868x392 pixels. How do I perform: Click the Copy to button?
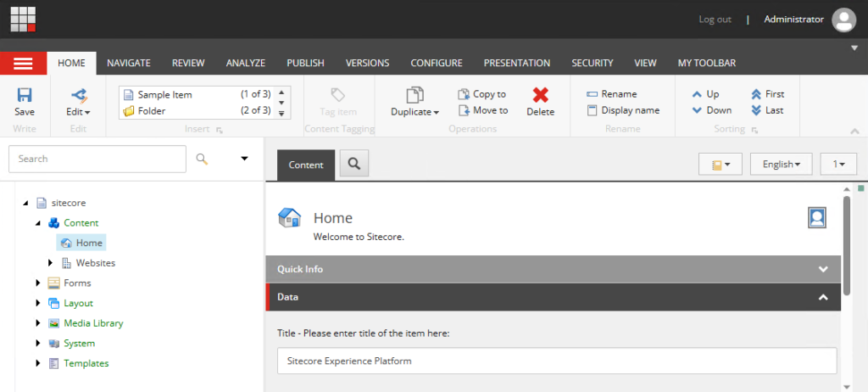point(482,94)
